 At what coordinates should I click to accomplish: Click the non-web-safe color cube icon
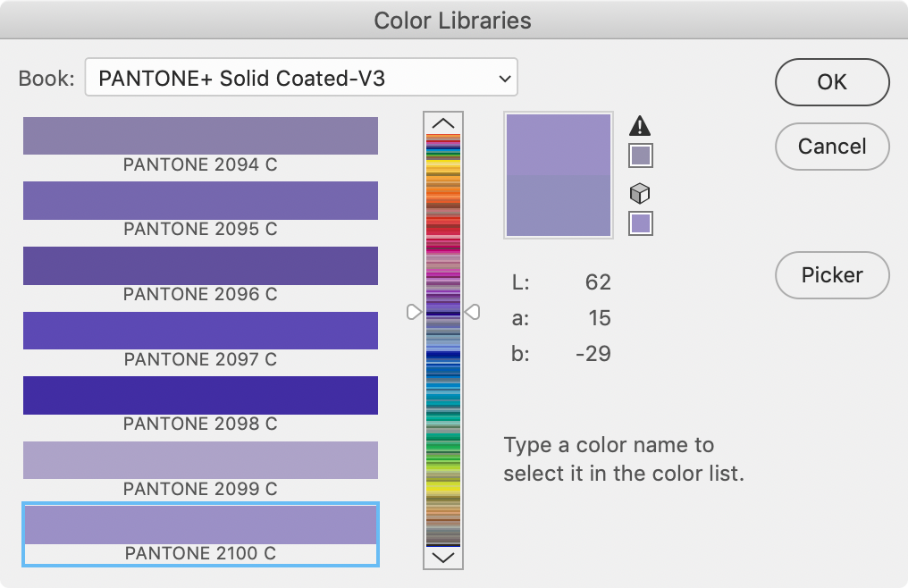click(640, 193)
